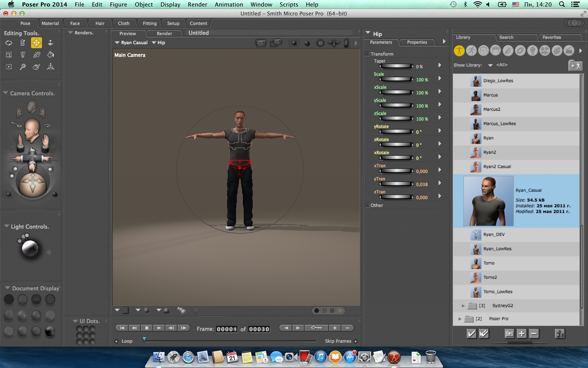Open the Scenes clapperboard library category

click(569, 51)
